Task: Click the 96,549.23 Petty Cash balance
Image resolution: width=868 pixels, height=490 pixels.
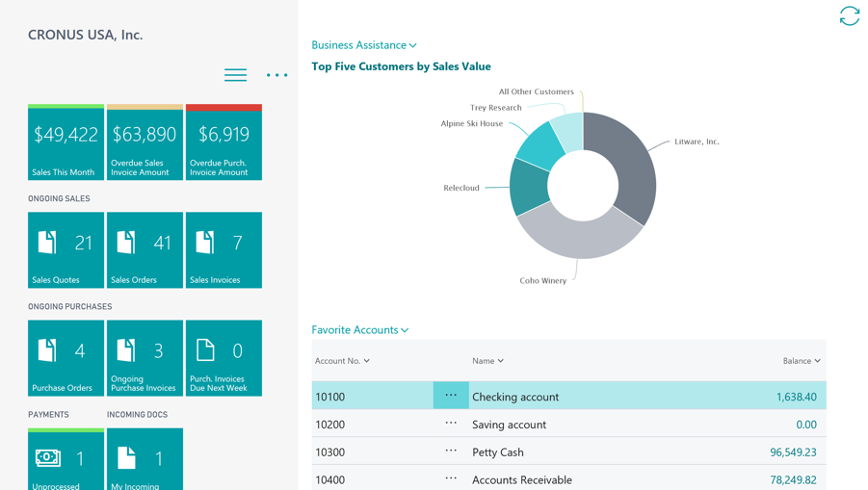Action: (x=793, y=452)
